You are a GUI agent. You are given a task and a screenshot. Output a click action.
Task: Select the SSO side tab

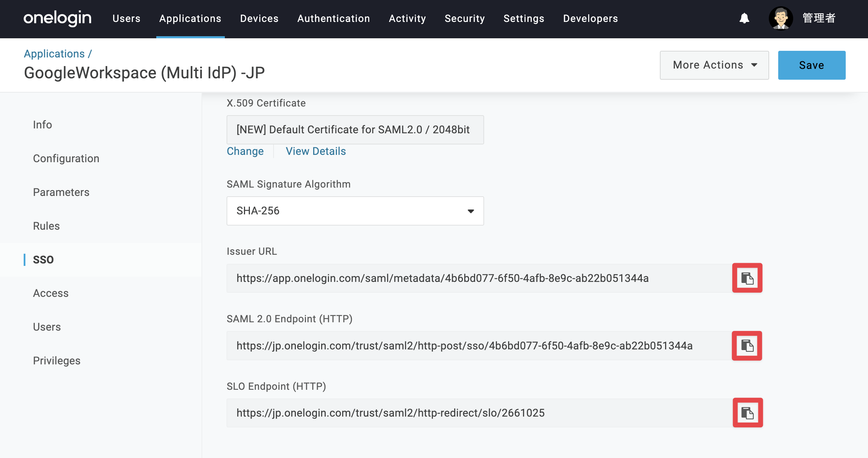[43, 260]
